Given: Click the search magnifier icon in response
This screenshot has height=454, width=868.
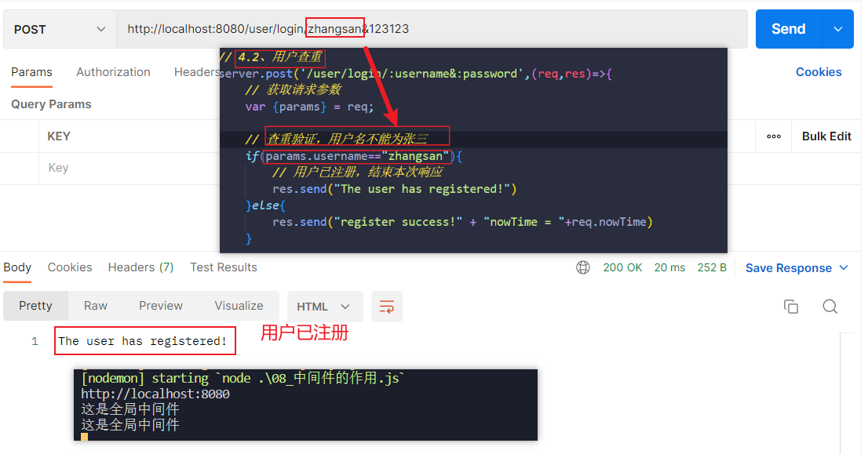Looking at the screenshot, I should coord(830,307).
